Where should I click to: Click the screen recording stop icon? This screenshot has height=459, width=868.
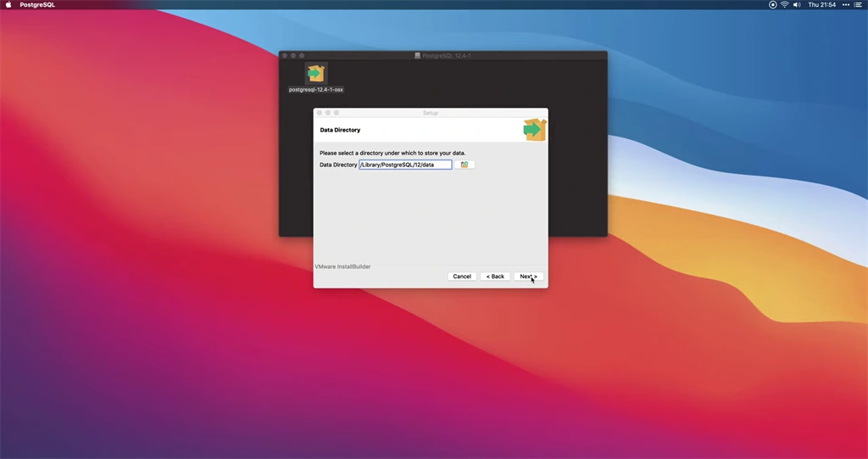click(773, 4)
